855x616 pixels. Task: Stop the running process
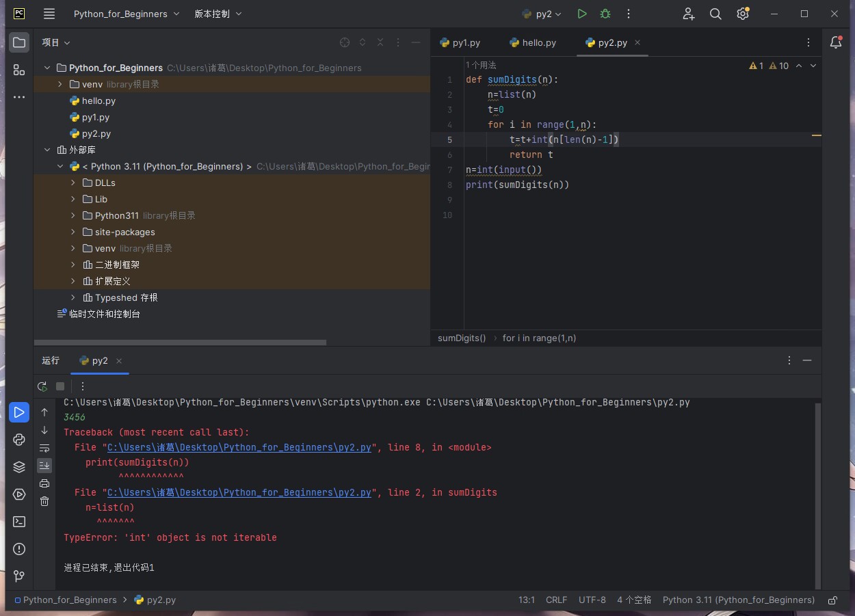[x=60, y=386]
